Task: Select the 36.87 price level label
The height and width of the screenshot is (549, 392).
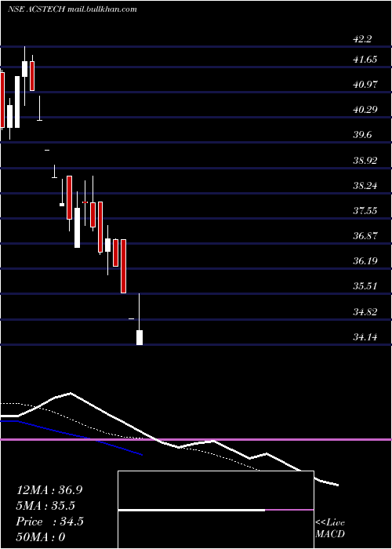Action: point(365,235)
